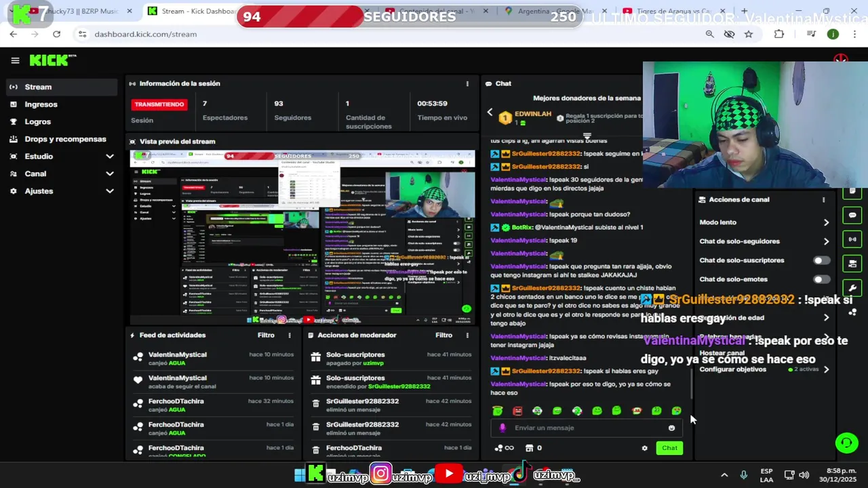
Task: Open the emoji picker in message box
Action: [x=671, y=428]
